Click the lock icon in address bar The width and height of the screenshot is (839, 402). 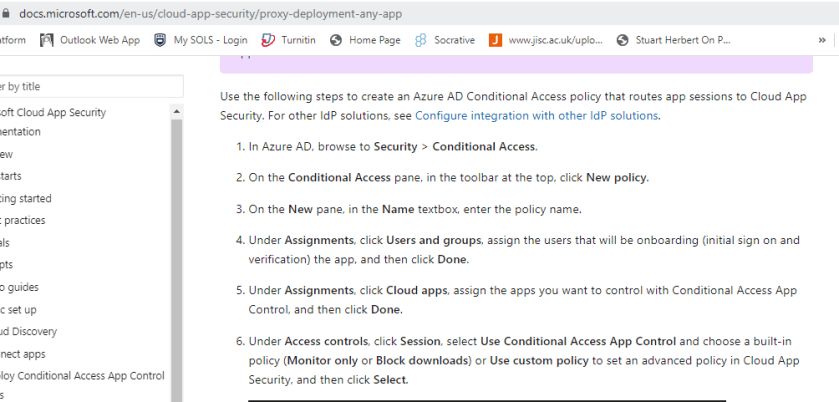coord(7,16)
